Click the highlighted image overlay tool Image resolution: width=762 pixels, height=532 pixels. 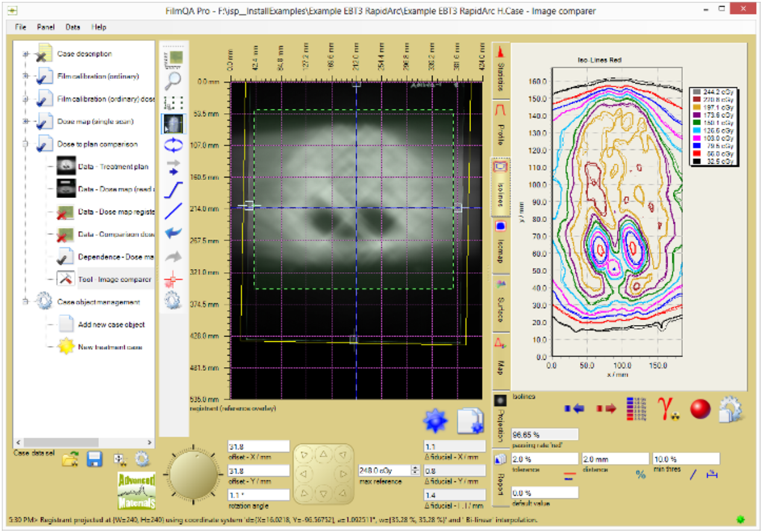(173, 125)
